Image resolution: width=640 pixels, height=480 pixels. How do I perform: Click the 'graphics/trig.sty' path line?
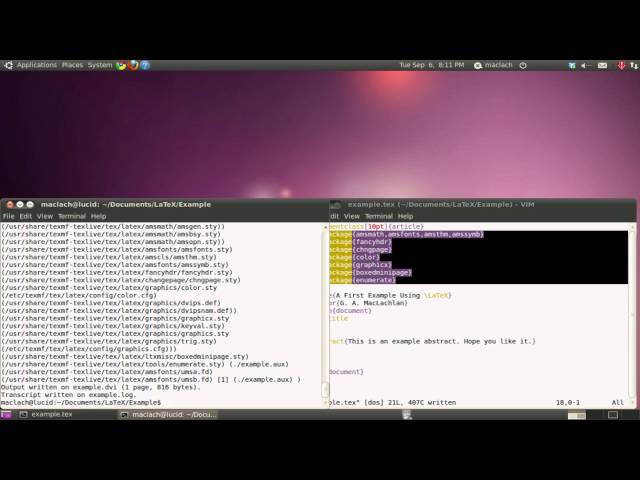coord(109,341)
